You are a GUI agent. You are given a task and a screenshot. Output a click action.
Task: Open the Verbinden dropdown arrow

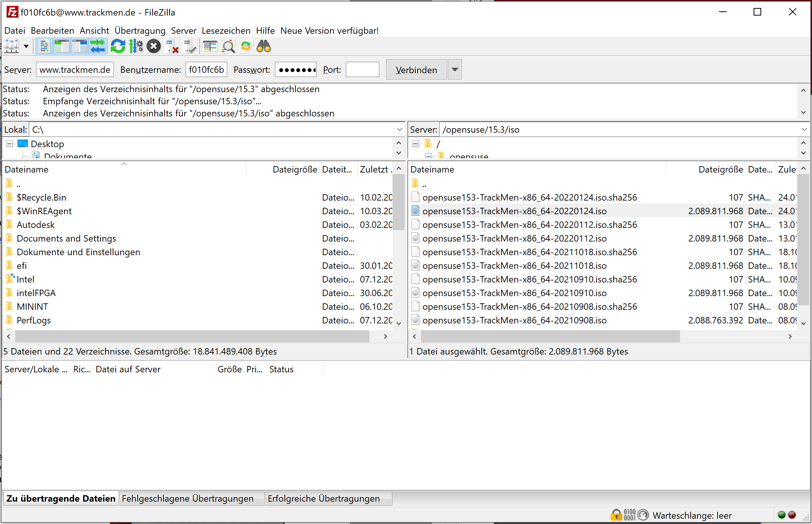point(454,69)
